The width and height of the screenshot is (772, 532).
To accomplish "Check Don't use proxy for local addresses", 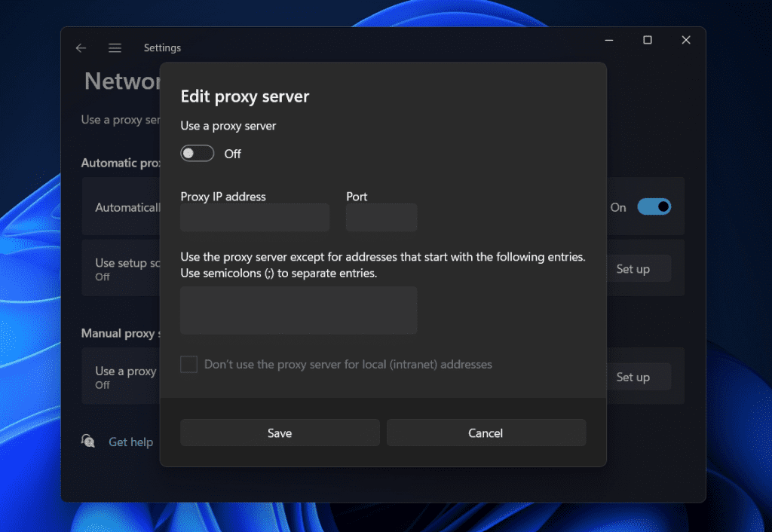I will pos(188,364).
